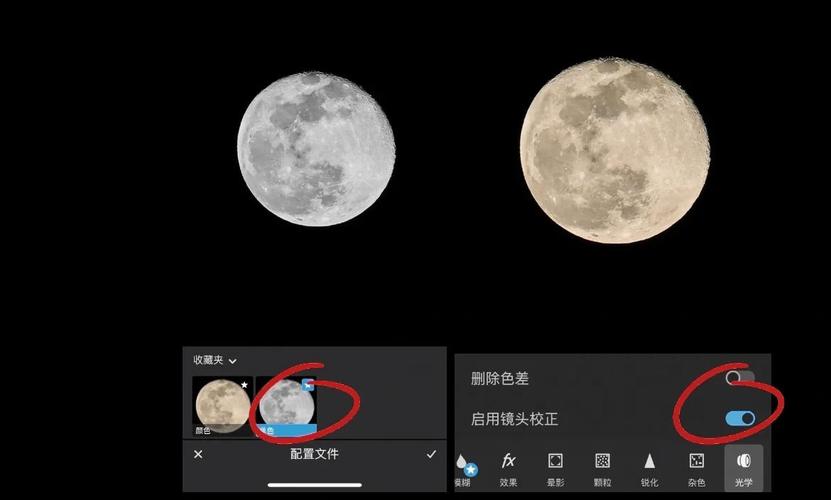Open the 晕影 vignette tool
Screen dimensions: 831x500
point(555,470)
